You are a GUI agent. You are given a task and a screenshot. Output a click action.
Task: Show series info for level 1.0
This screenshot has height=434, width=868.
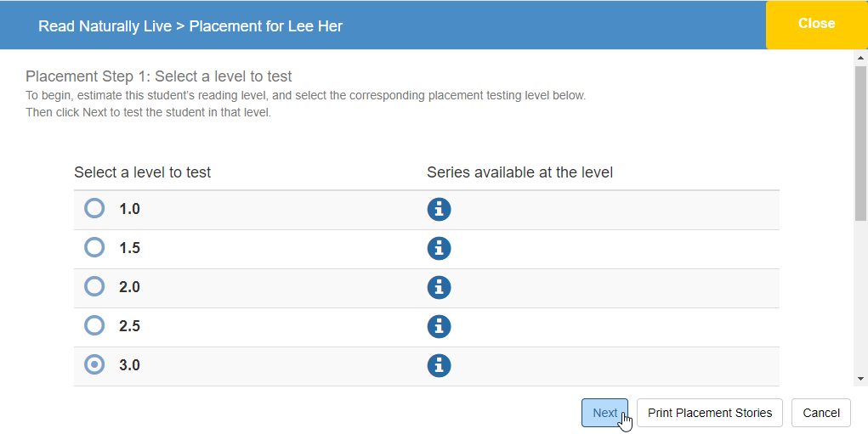click(x=439, y=210)
